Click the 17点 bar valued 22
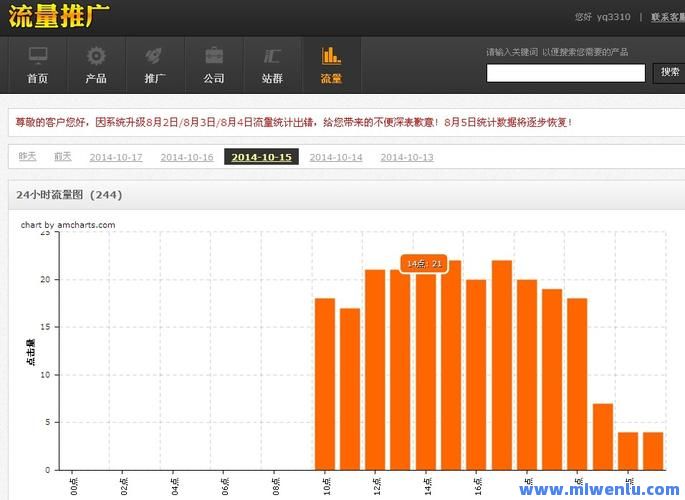685x500 pixels. point(502,365)
